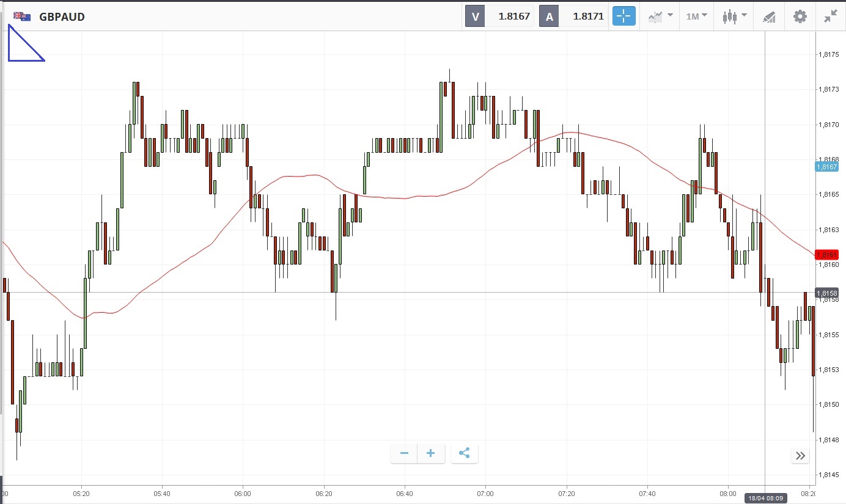Click the blue 1,8167 current price label
The height and width of the screenshot is (504, 846).
coord(826,166)
